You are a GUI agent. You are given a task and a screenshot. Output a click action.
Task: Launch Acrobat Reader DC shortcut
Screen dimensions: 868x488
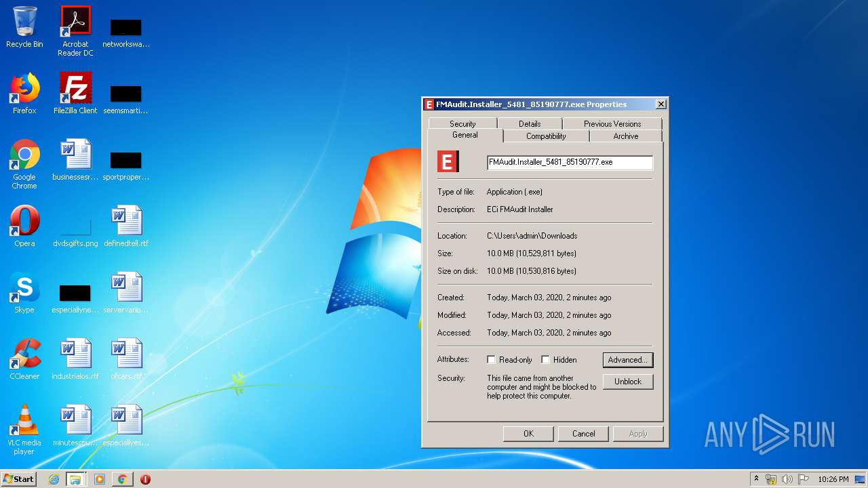click(x=75, y=31)
